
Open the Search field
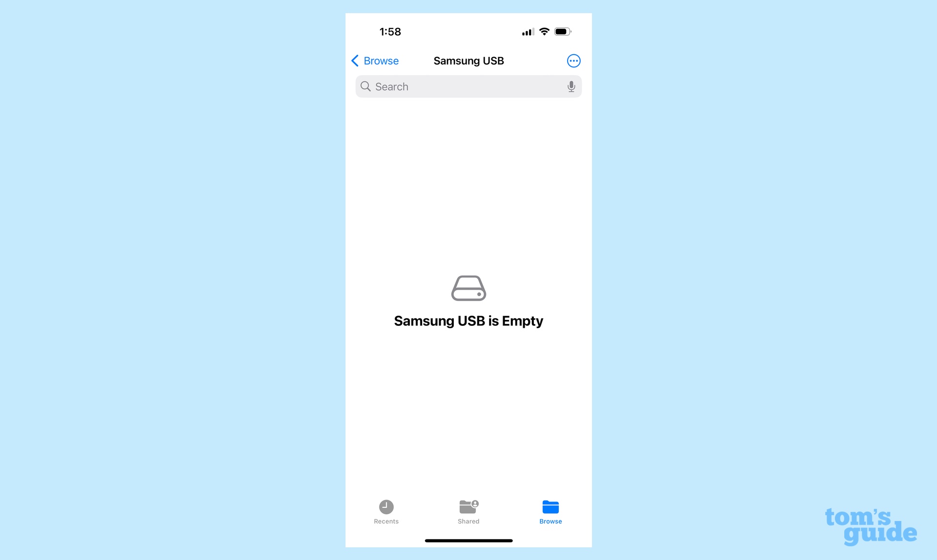(x=468, y=86)
